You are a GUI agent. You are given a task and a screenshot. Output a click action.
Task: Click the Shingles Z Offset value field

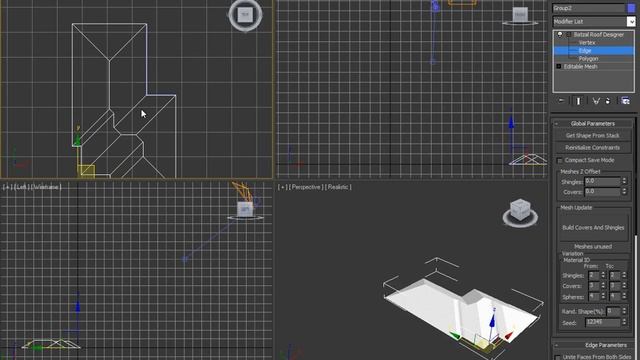[602, 181]
